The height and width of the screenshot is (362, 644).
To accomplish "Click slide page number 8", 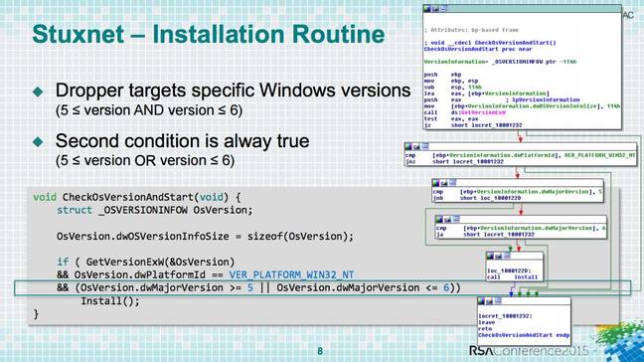I will coord(320,351).
